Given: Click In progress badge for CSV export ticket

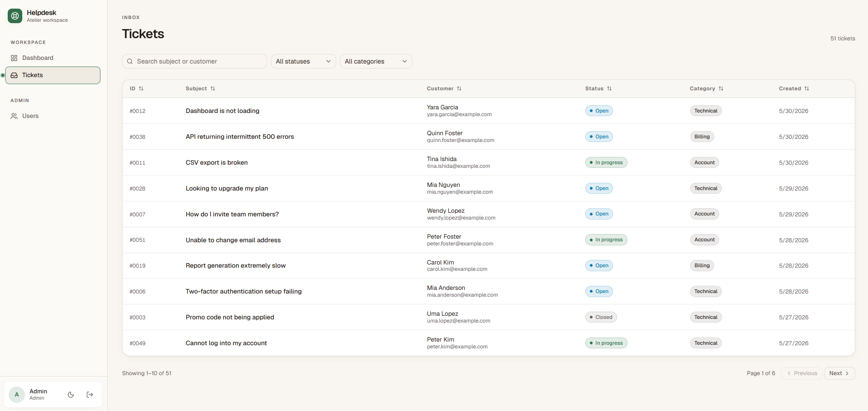Looking at the screenshot, I should [606, 162].
